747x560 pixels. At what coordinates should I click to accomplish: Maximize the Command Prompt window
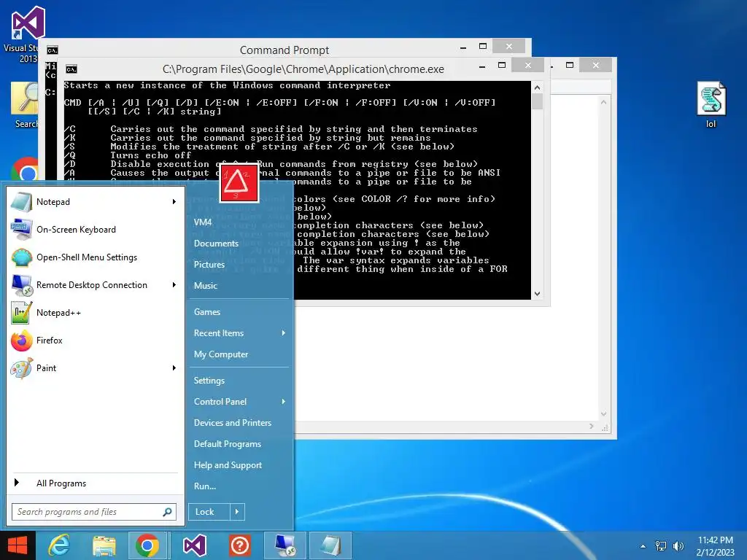point(483,46)
